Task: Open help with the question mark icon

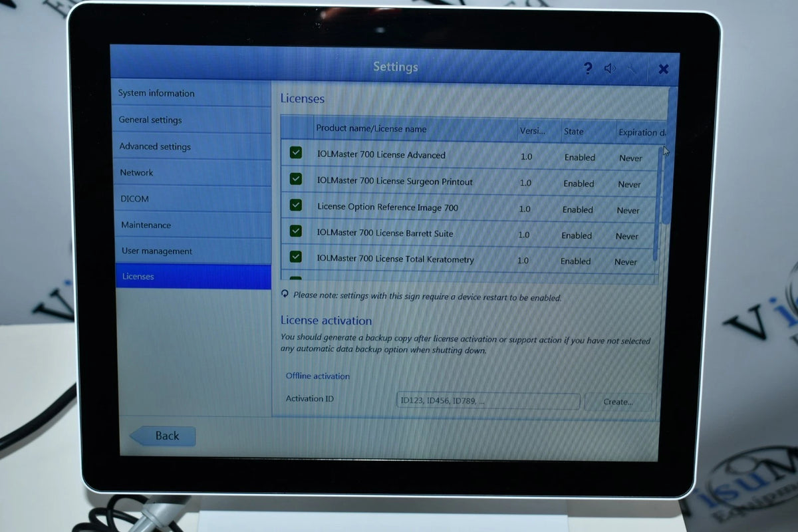Action: click(x=588, y=68)
